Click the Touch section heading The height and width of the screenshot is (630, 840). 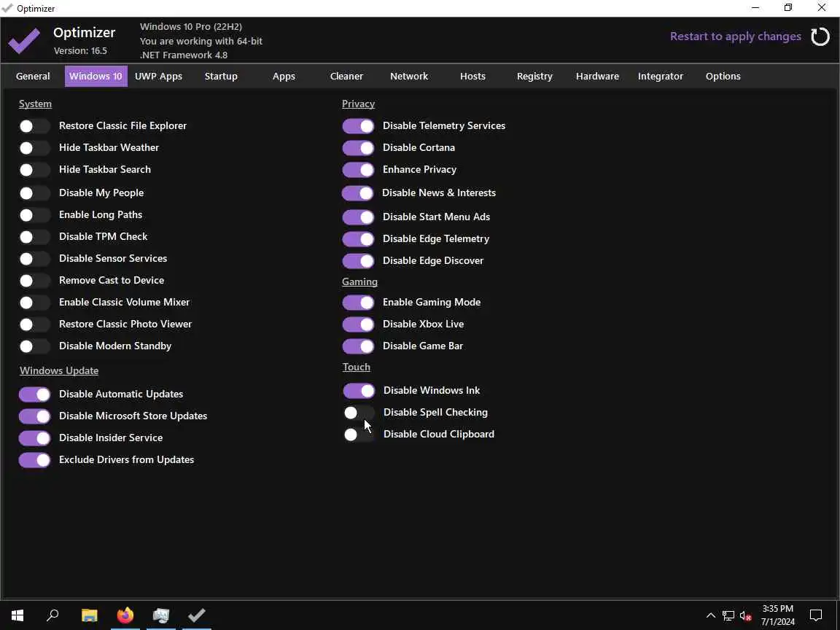tap(357, 367)
